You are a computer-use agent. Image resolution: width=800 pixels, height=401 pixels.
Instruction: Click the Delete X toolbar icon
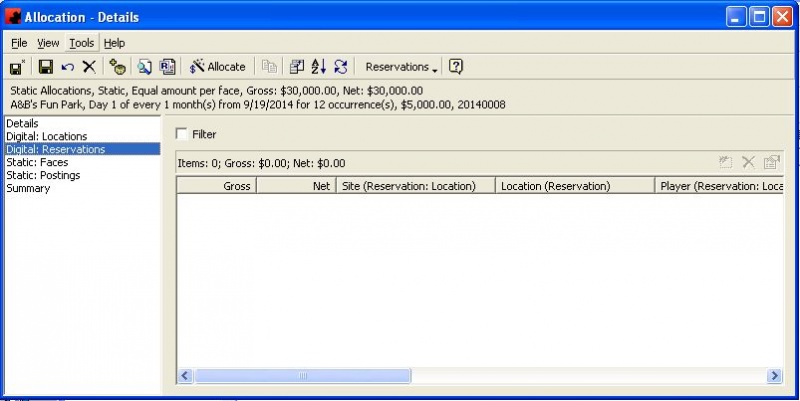(89, 67)
